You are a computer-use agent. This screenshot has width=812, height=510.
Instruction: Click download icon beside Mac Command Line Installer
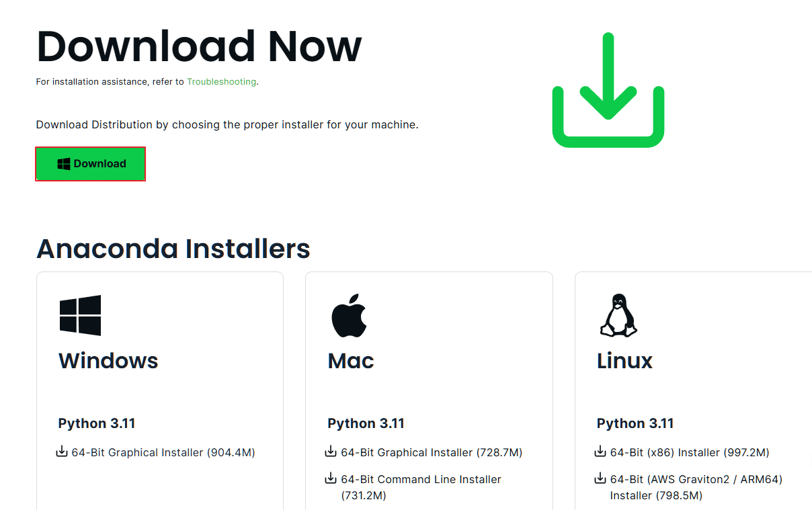331,478
